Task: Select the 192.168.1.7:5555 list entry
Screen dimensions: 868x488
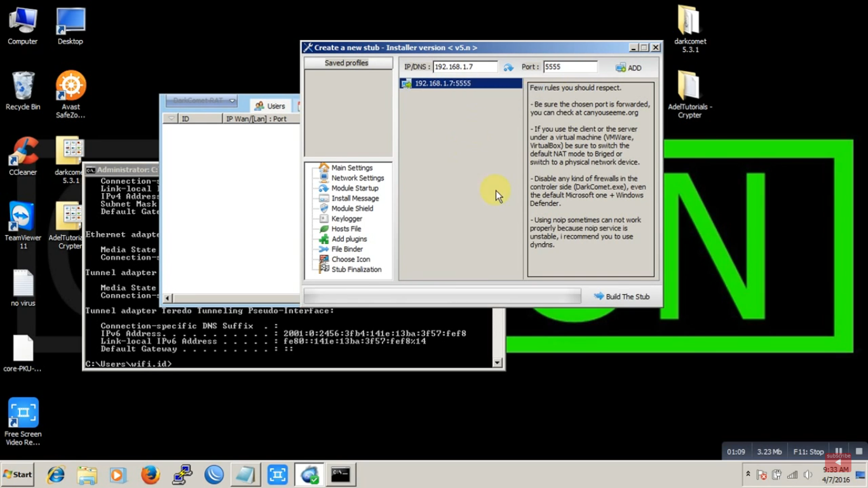Action: 461,83
